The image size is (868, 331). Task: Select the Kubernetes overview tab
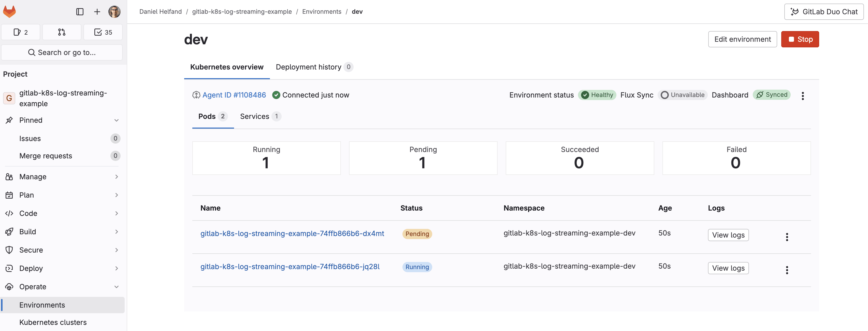click(227, 67)
